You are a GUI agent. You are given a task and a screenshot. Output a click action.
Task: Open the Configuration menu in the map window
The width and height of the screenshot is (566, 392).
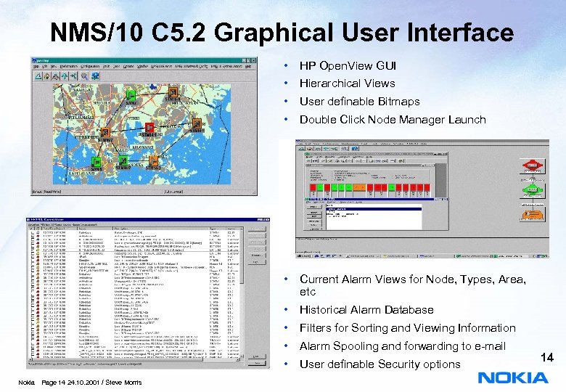90,66
